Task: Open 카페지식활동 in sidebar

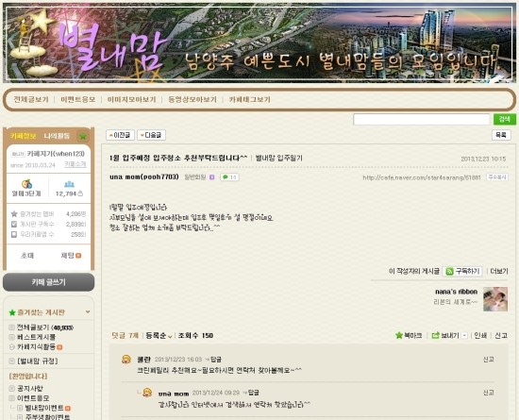Action: pyautogui.click(x=37, y=347)
